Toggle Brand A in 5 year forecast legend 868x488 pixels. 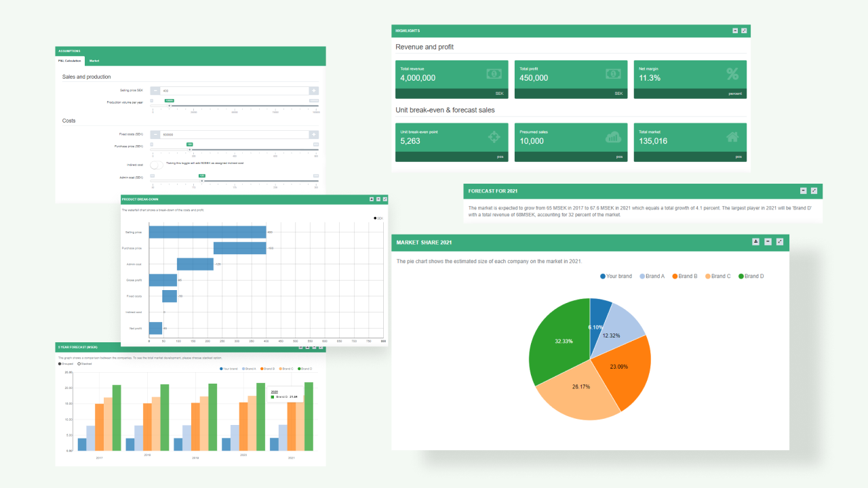coord(249,369)
